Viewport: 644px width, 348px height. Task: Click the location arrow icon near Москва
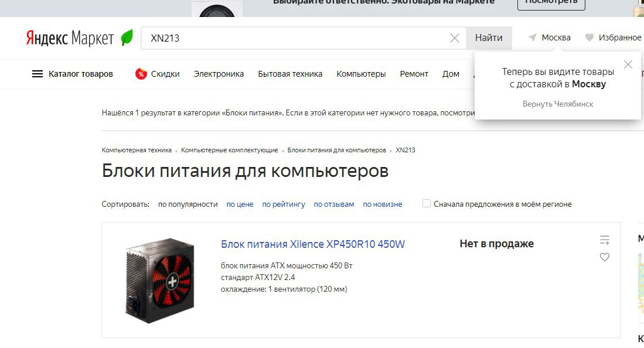pyautogui.click(x=532, y=37)
